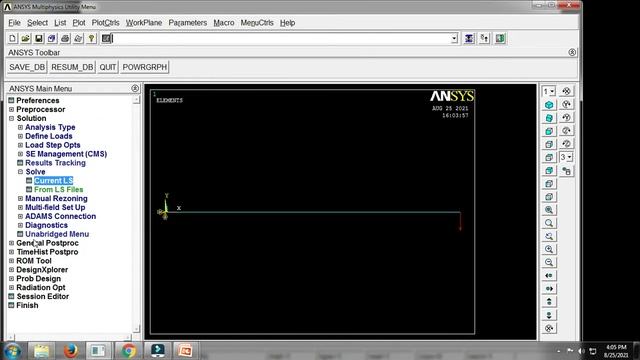Open the PlotCtrls menu
This screenshot has width=640, height=360.
[x=105, y=23]
